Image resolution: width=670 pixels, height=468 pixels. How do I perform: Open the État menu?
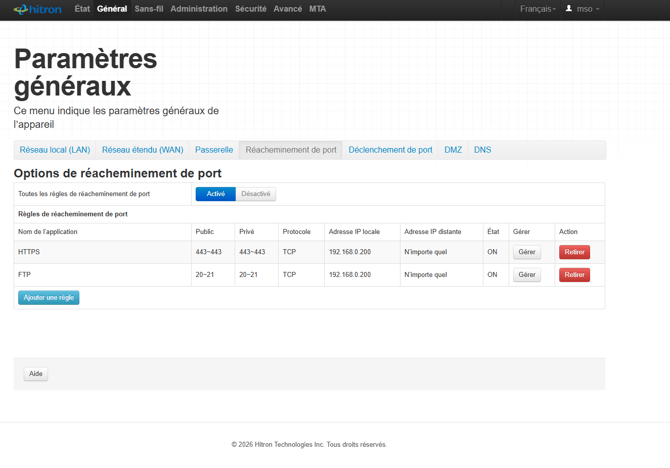82,9
